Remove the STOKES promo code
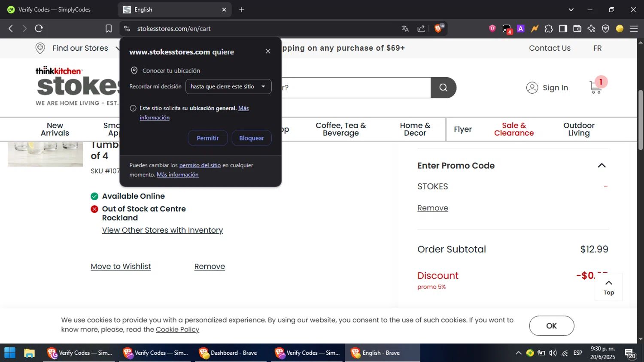Screen dimensions: 644x362 point(433,208)
